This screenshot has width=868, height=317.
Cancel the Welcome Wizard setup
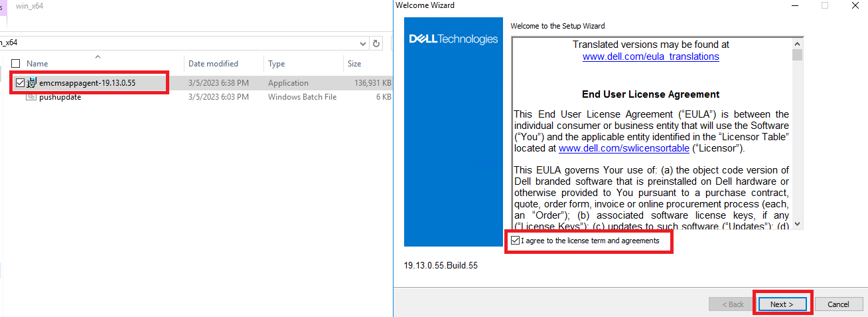(837, 304)
